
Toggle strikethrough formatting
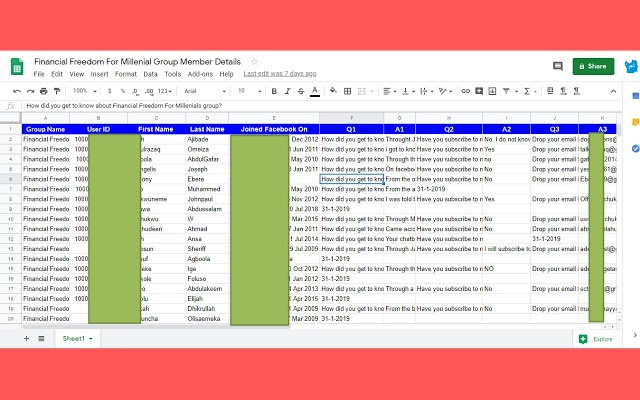(299, 91)
